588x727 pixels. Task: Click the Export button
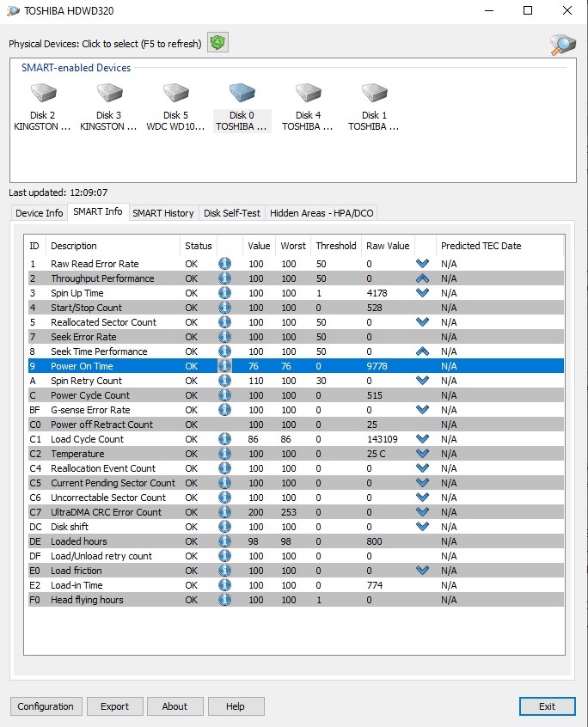click(114, 706)
